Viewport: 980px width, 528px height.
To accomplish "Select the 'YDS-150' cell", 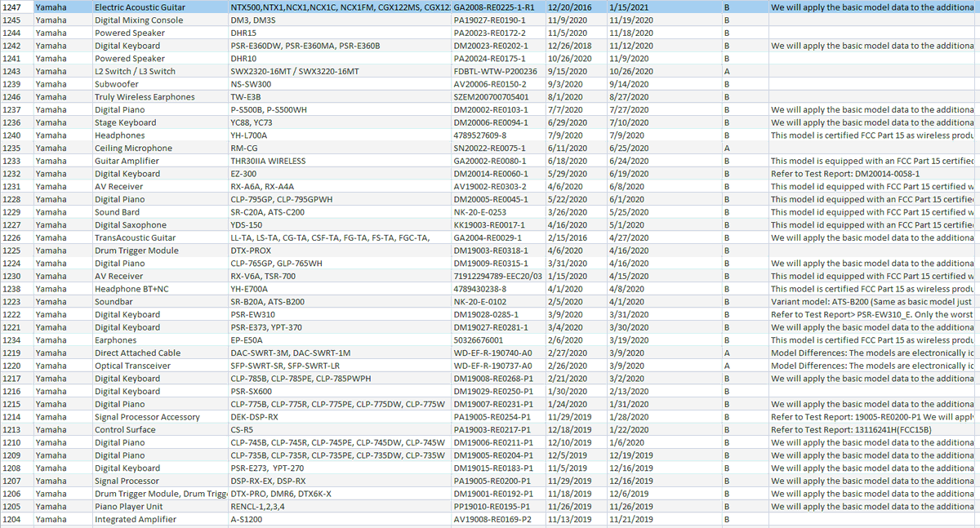I will click(x=339, y=224).
